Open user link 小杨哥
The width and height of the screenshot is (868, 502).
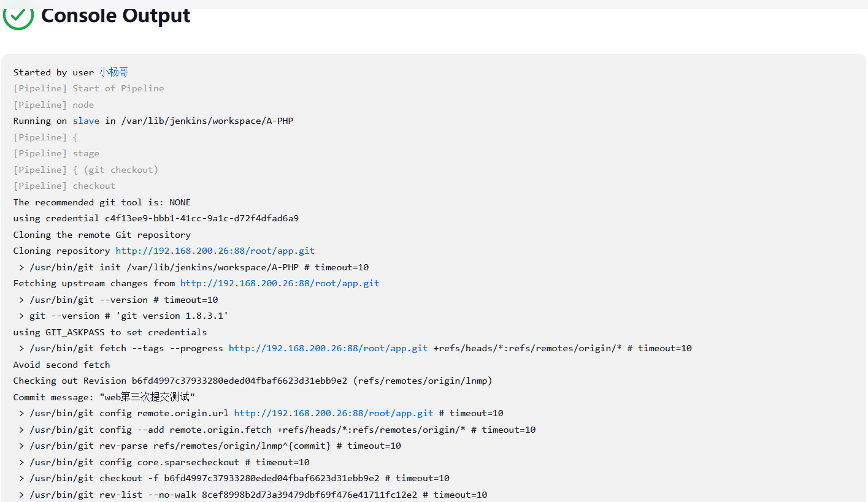[x=113, y=72]
